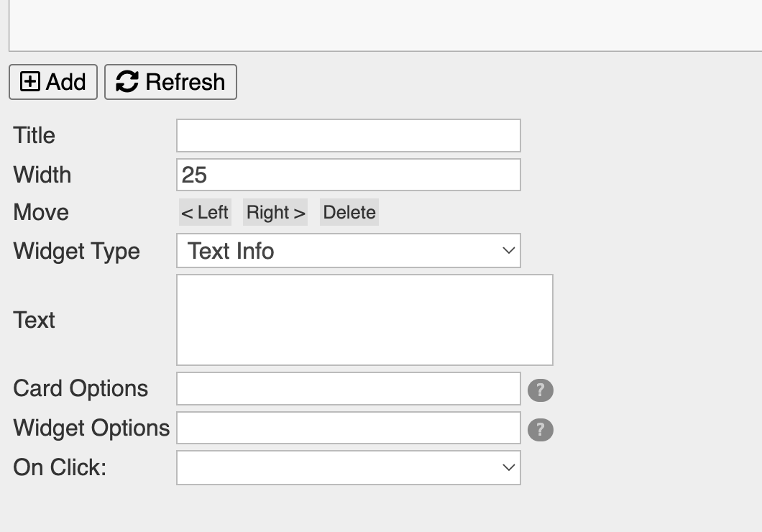Click the Title label
The image size is (762, 532).
pos(35,136)
